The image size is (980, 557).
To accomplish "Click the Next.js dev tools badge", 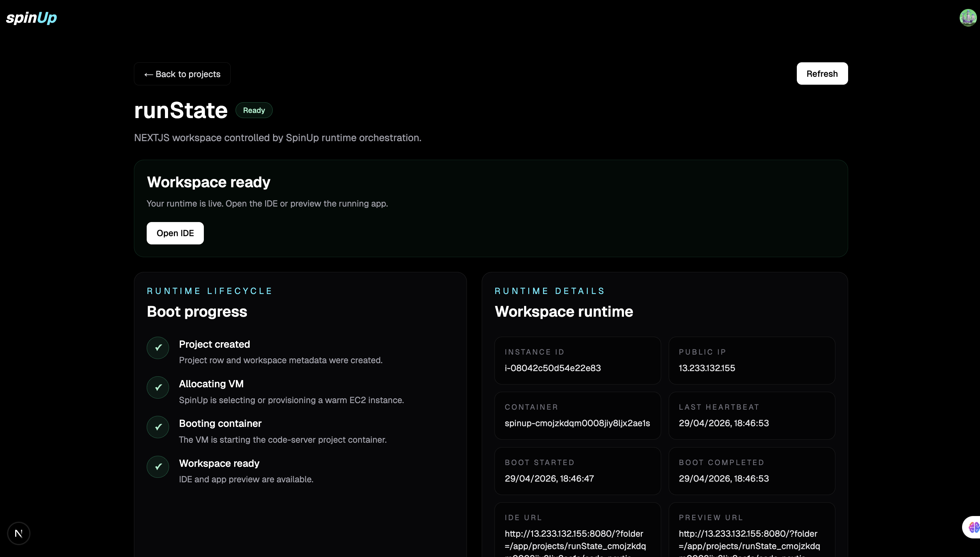I will click(19, 533).
